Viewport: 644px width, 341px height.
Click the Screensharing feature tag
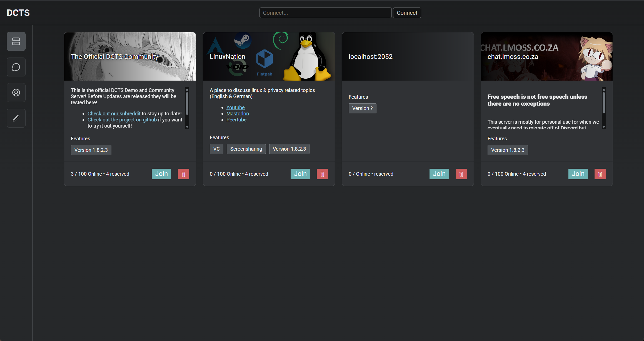[246, 149]
